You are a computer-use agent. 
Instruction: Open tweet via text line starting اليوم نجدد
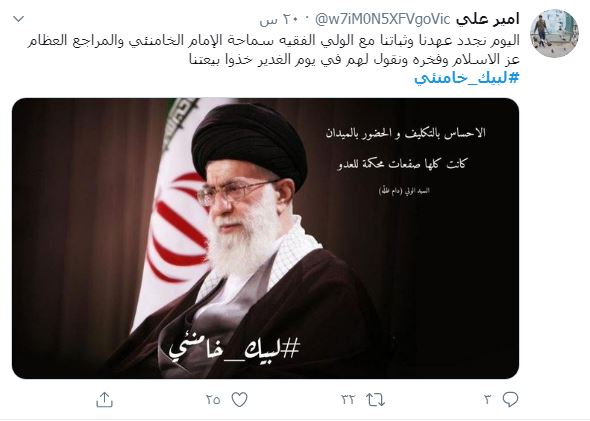[x=273, y=40]
